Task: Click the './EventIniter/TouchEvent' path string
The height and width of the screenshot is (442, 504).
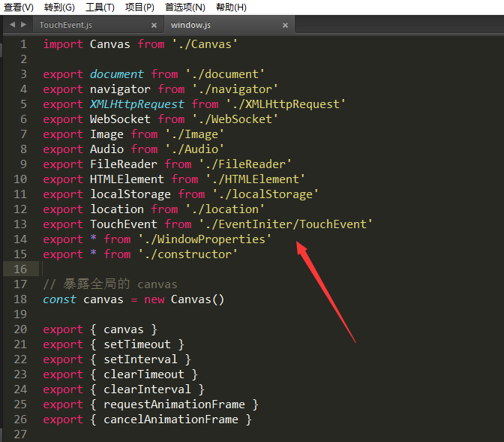Action: coord(286,224)
